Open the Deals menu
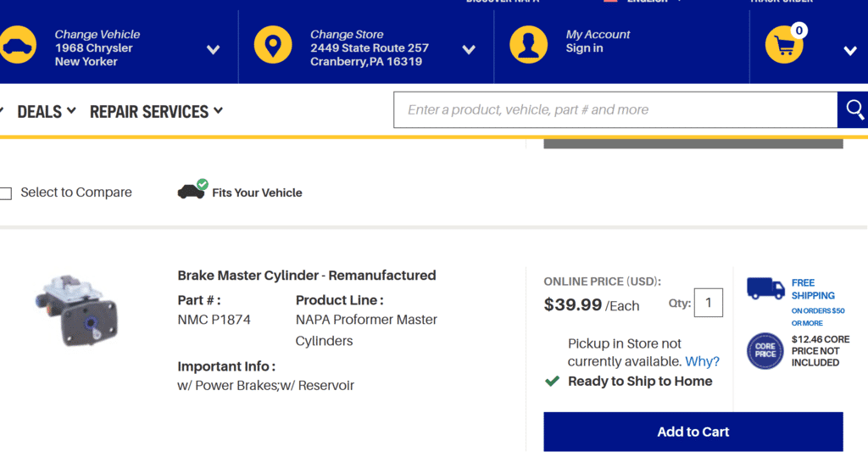Screen dimensions: 868x474 click(47, 111)
